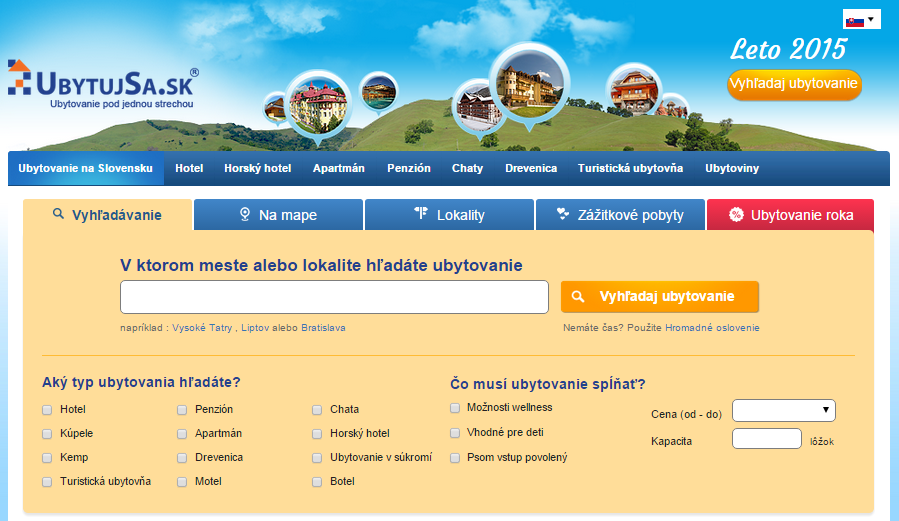
Task: Click the UbytujSa.sk house logo
Action: pyautogui.click(x=20, y=77)
